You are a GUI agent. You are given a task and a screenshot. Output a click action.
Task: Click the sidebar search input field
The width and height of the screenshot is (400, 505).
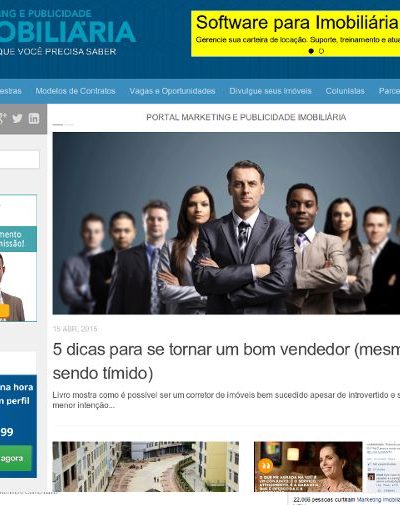20,160
